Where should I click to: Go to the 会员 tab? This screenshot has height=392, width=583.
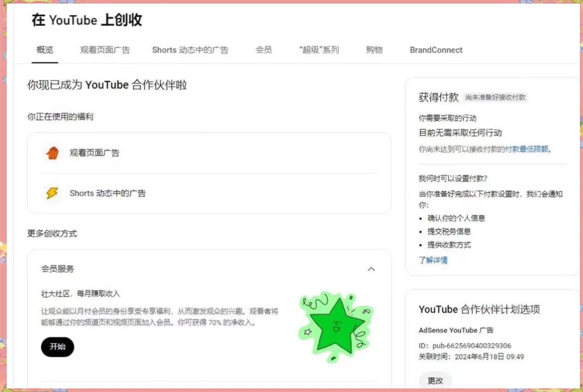[x=264, y=50]
